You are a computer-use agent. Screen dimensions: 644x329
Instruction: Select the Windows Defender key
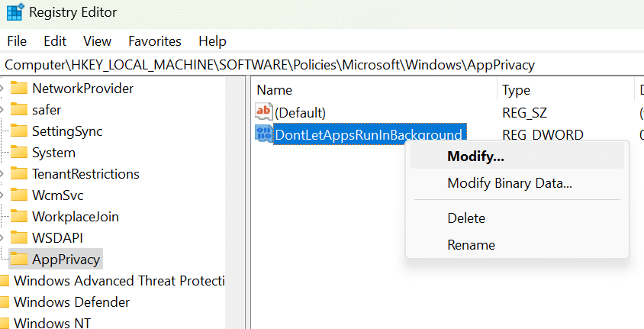[72, 302]
